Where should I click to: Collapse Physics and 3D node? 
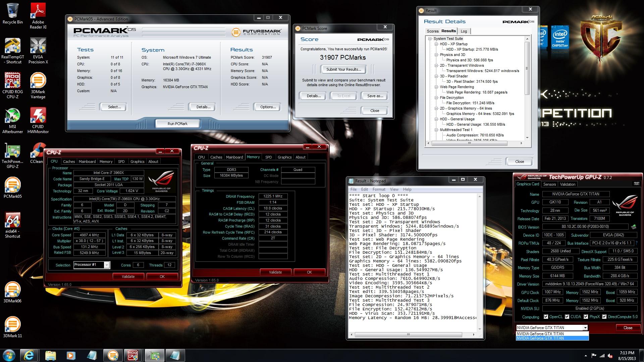point(436,55)
